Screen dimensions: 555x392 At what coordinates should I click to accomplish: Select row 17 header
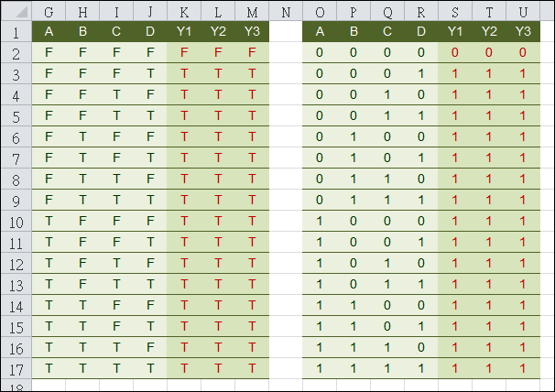click(16, 369)
